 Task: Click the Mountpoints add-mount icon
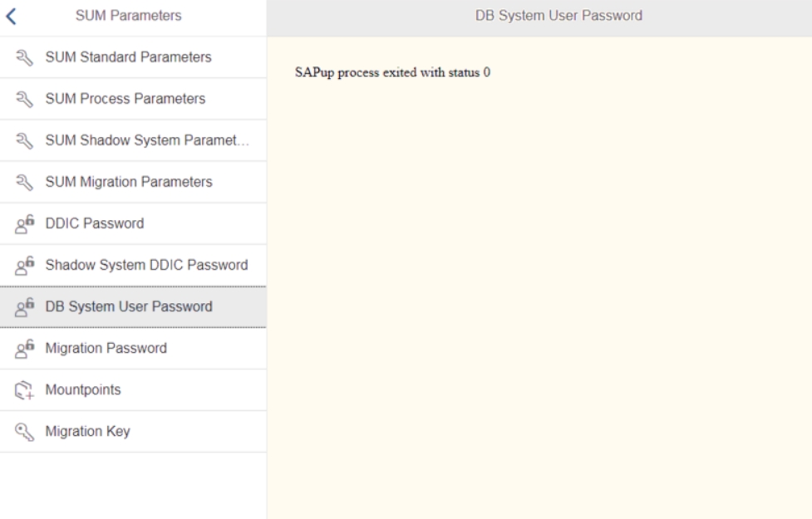[x=24, y=390]
